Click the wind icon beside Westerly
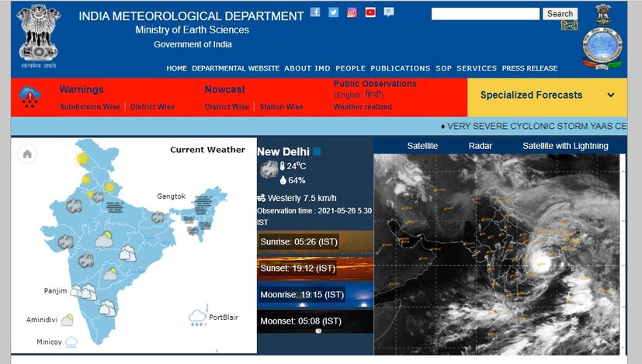Viewport: 642px width, 364px height. click(261, 198)
